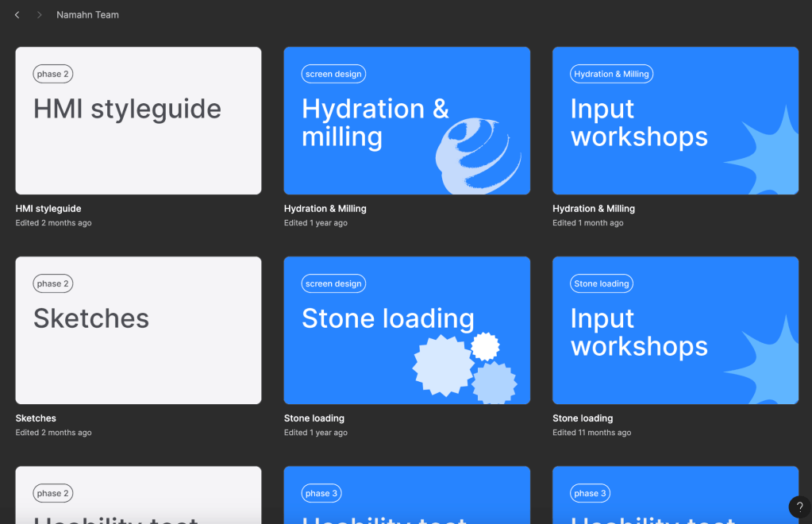Click the 'Hydration & Milling' tag on Input workshops card
This screenshot has height=524, width=812.
(611, 74)
